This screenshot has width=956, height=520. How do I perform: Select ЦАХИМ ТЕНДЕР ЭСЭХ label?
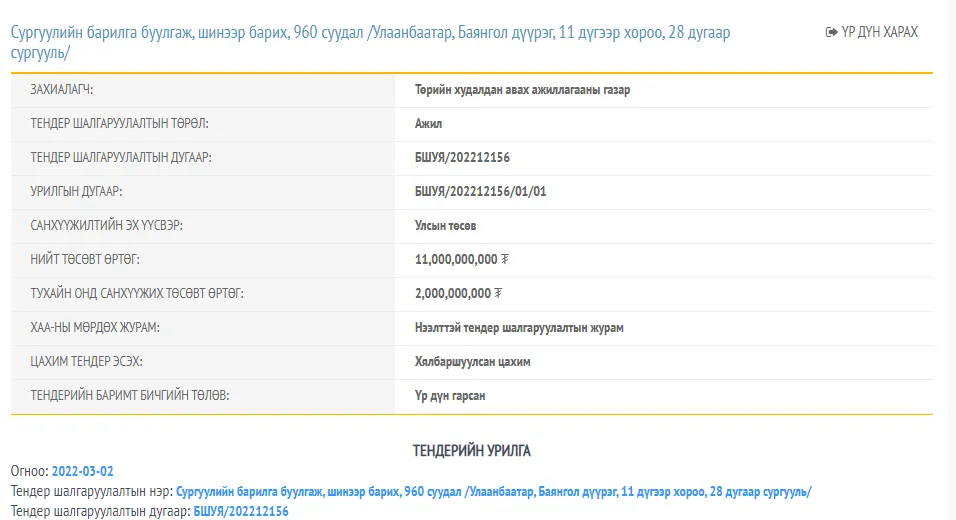point(87,362)
